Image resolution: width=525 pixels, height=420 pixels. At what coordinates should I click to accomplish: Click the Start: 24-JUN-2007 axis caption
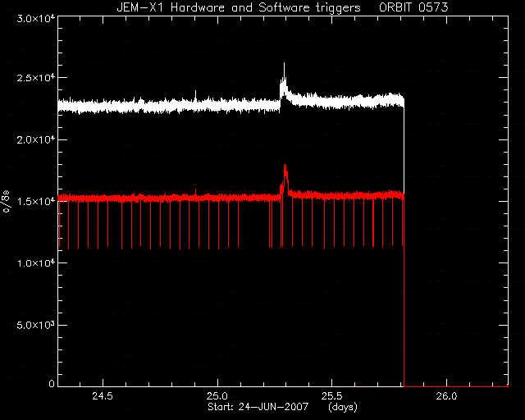tap(258, 407)
